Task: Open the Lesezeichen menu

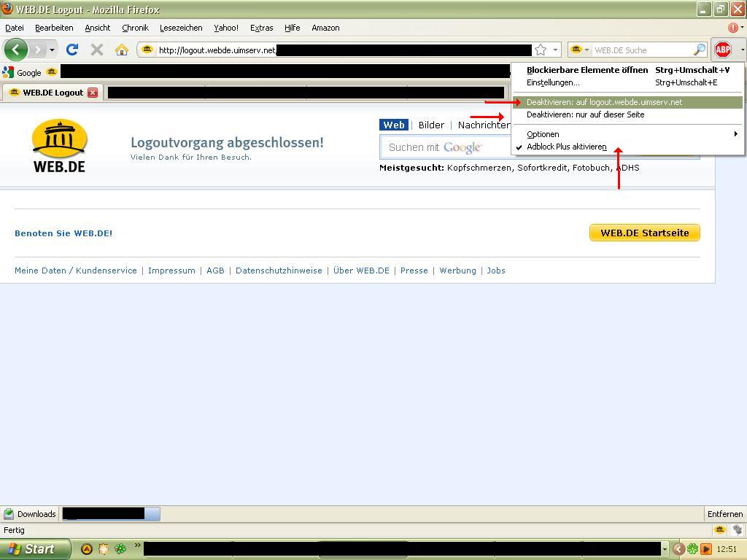Action: tap(181, 28)
